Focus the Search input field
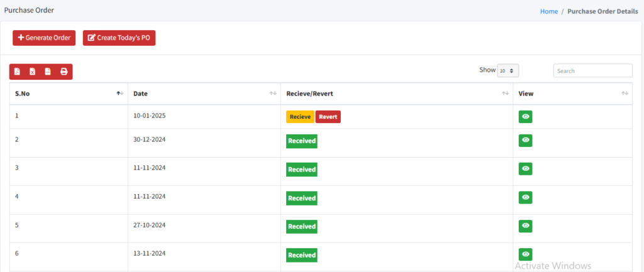 pos(592,71)
